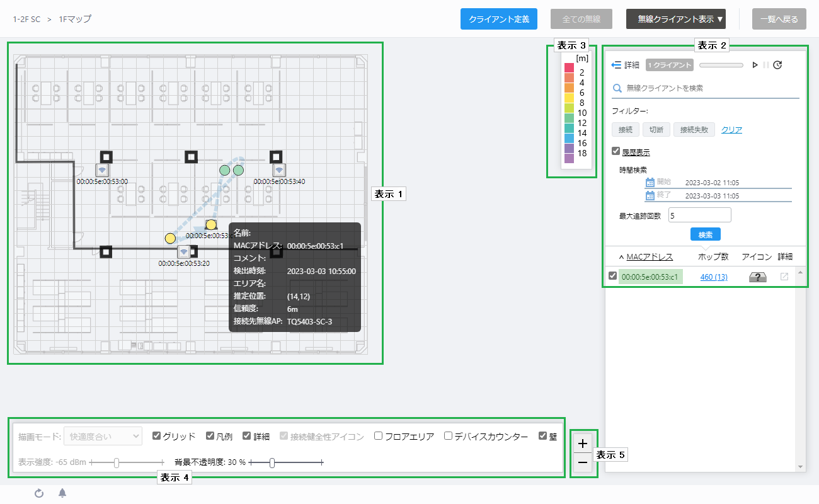Toggle the 凡例 checkbox
The width and height of the screenshot is (819, 504).
[210, 436]
